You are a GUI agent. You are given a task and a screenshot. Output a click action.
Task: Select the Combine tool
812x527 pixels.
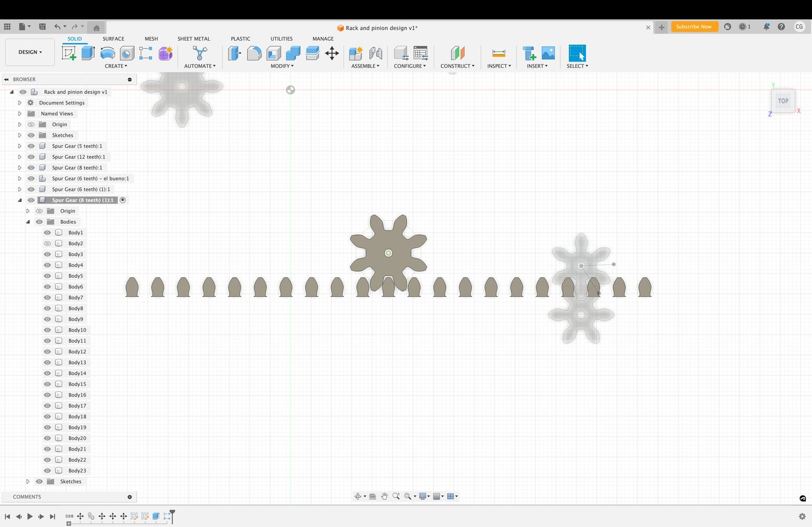click(x=293, y=53)
